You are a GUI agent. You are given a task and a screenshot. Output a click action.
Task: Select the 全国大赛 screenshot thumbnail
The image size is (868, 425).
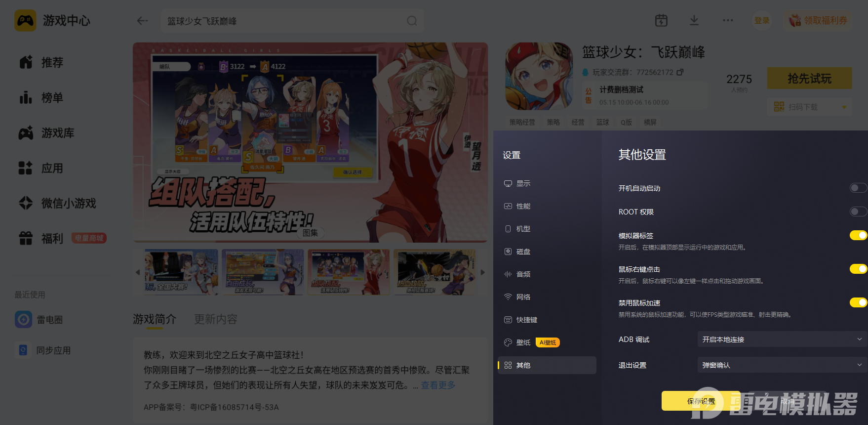click(181, 272)
